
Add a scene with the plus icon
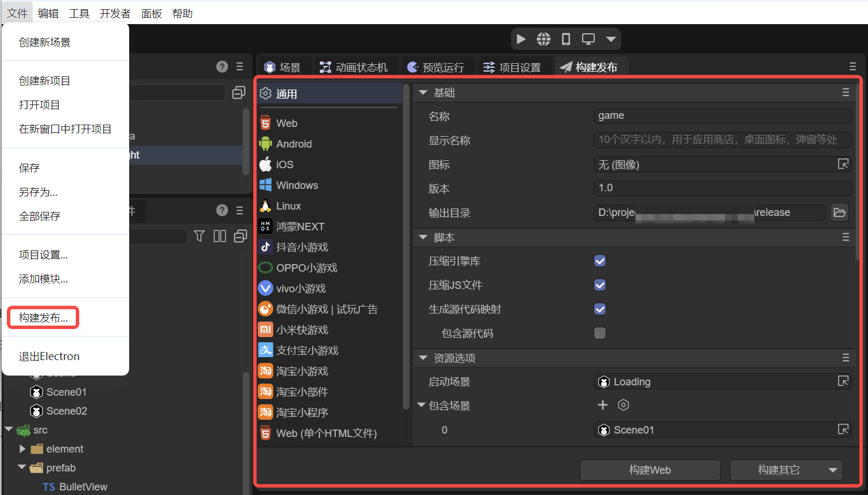(602, 405)
